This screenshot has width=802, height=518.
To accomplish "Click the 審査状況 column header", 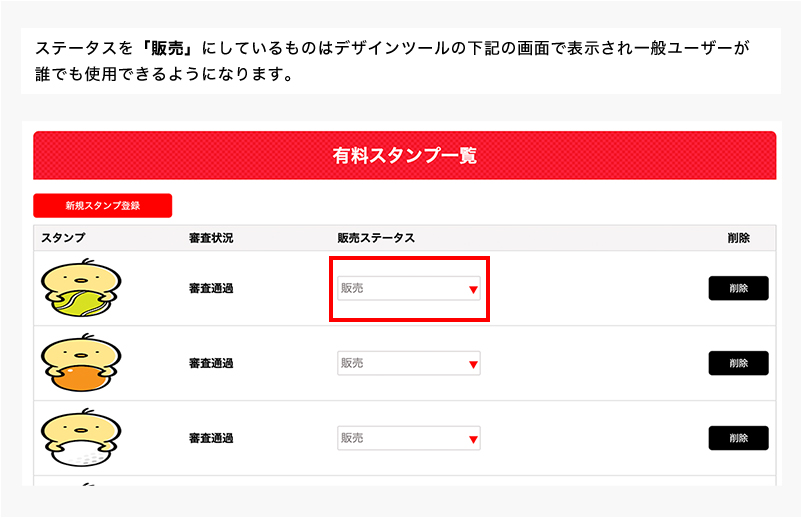I will (x=211, y=238).
